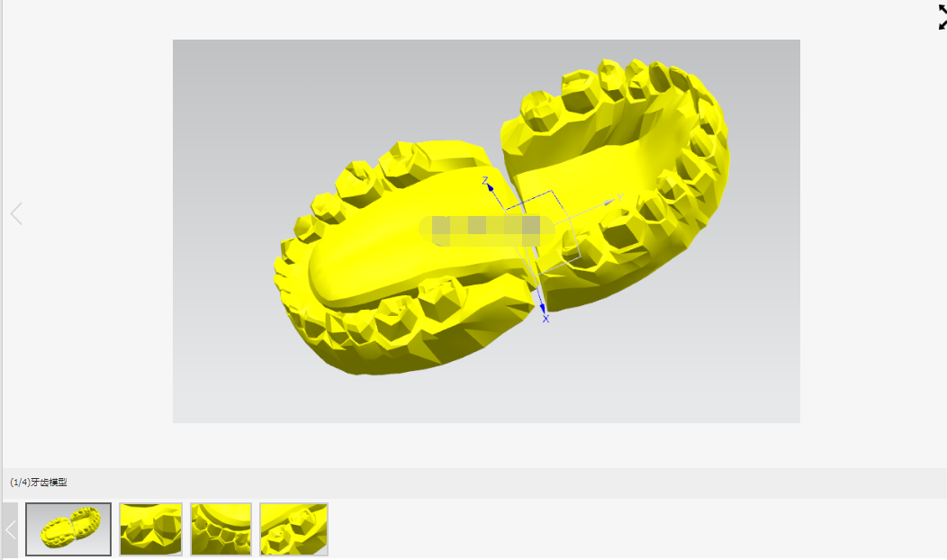Click the blurred watermark on the model
This screenshot has width=947, height=560.
click(487, 230)
